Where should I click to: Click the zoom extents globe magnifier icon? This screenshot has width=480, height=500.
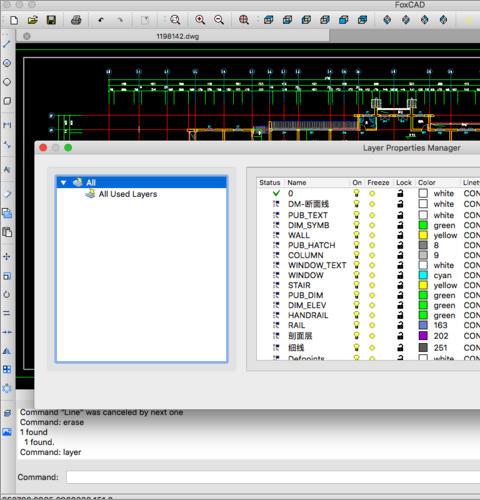(x=244, y=20)
